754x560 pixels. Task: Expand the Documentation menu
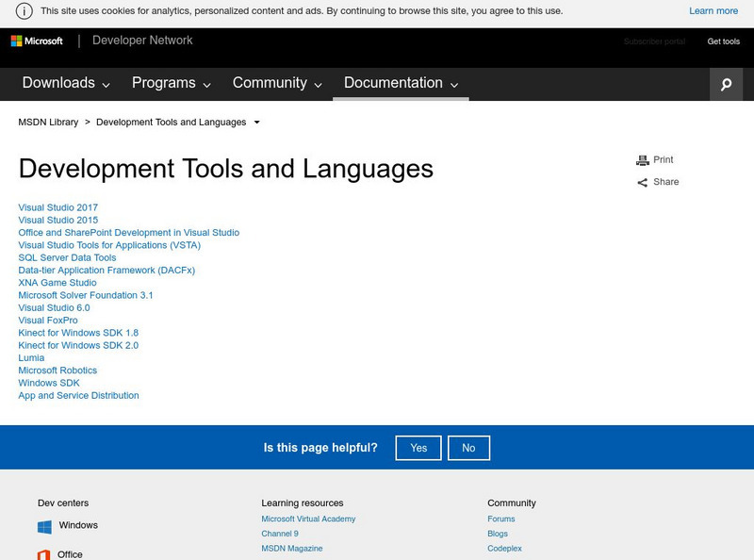click(x=401, y=83)
